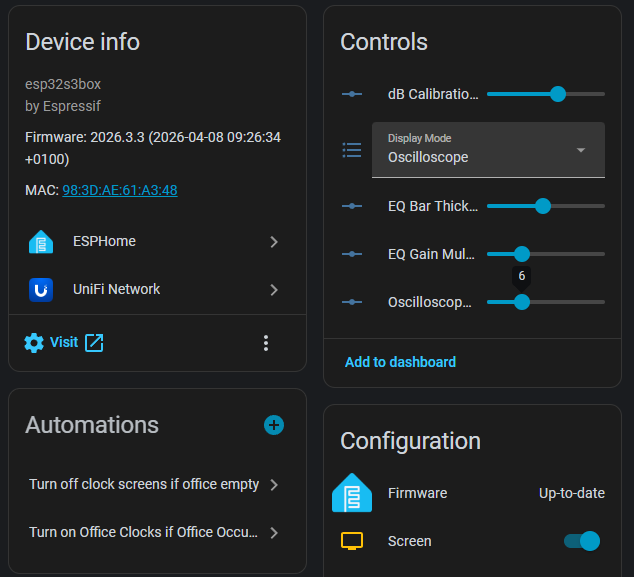Screen dimensions: 634x577
Task: Click the open-in-new-window icon beside Visit
Action: tap(94, 343)
